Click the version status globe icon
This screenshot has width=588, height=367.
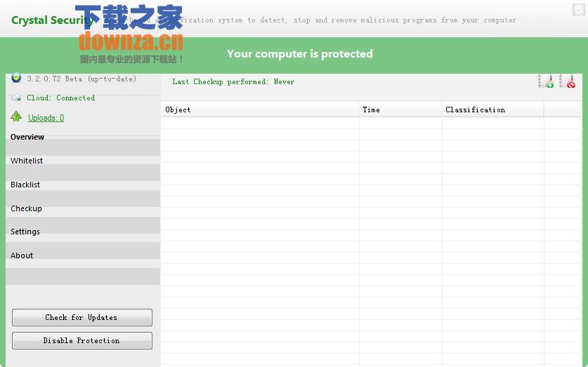point(16,78)
